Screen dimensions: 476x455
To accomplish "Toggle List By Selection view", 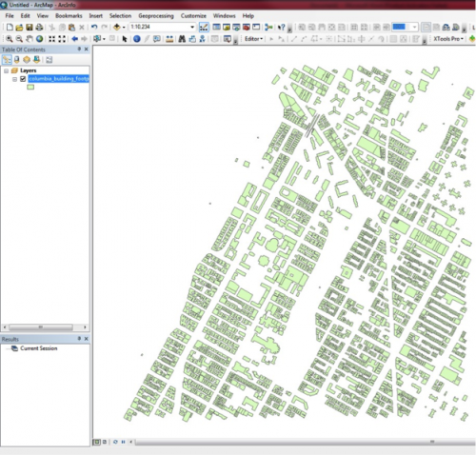I will pos(36,59).
